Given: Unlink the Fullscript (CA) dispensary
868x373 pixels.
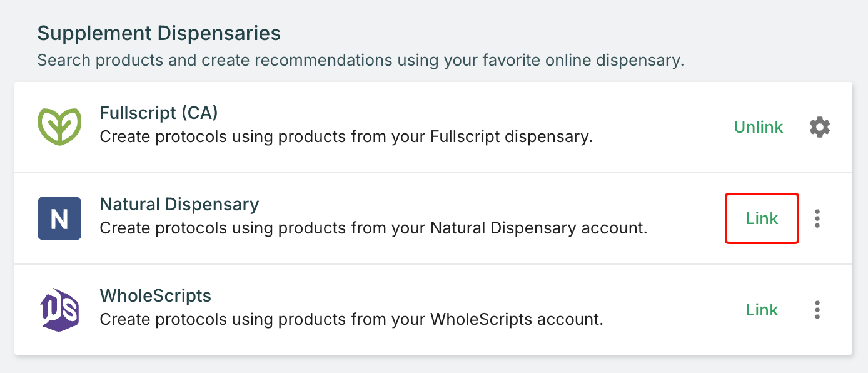Looking at the screenshot, I should click(x=758, y=127).
